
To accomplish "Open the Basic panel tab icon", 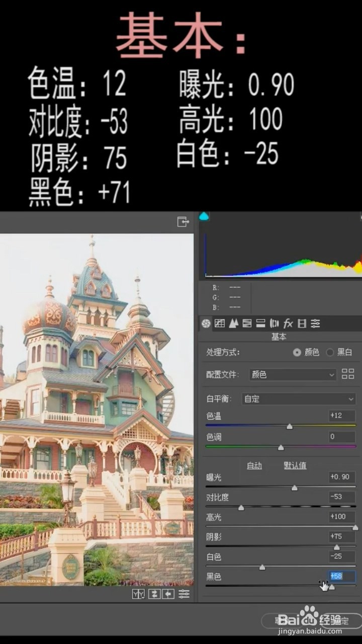I will pos(206,324).
